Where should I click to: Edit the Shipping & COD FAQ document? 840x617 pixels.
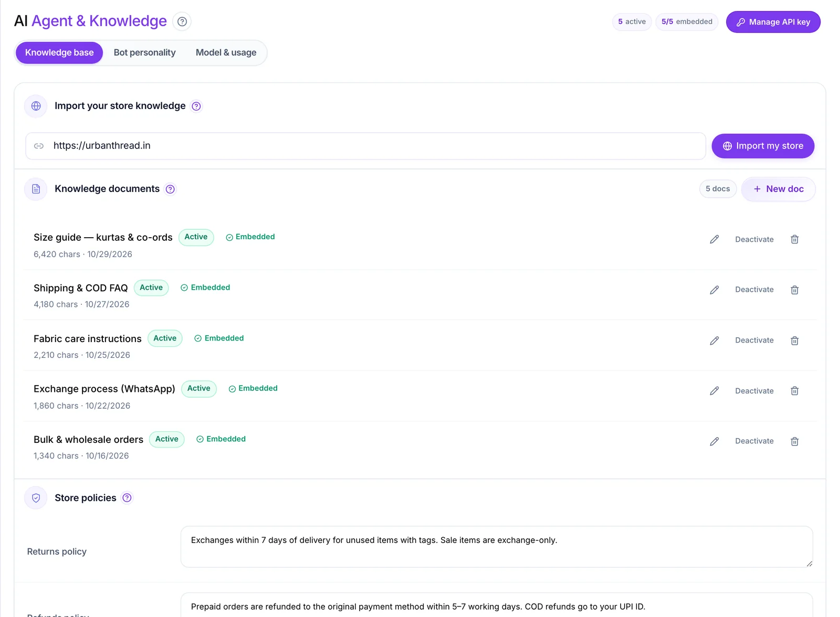(715, 290)
